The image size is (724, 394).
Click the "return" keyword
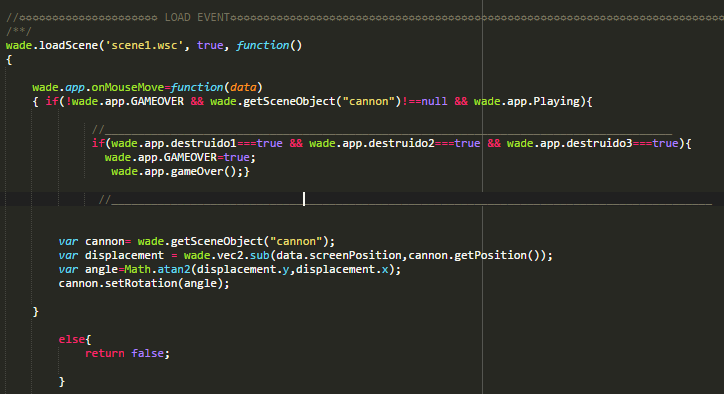[105, 353]
